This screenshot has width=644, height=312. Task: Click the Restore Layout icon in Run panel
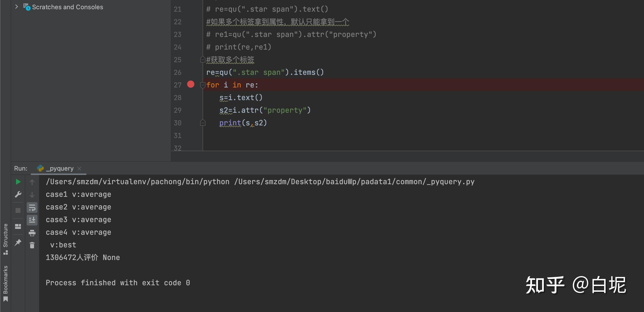18,226
